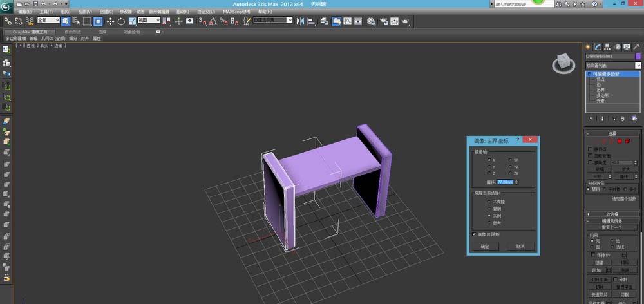Toggle the 镜像 IK 限制 checkbox
This screenshot has width=644, height=304.
click(475, 234)
